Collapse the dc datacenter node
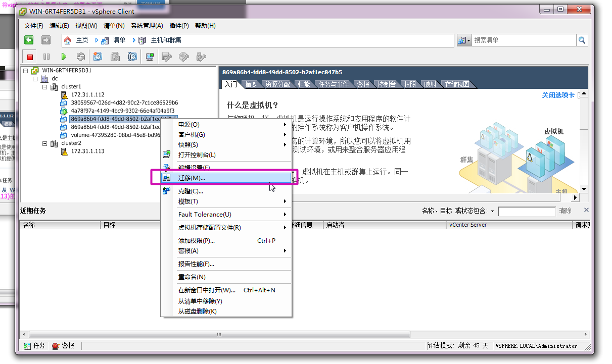The width and height of the screenshot is (612, 364). tap(35, 79)
